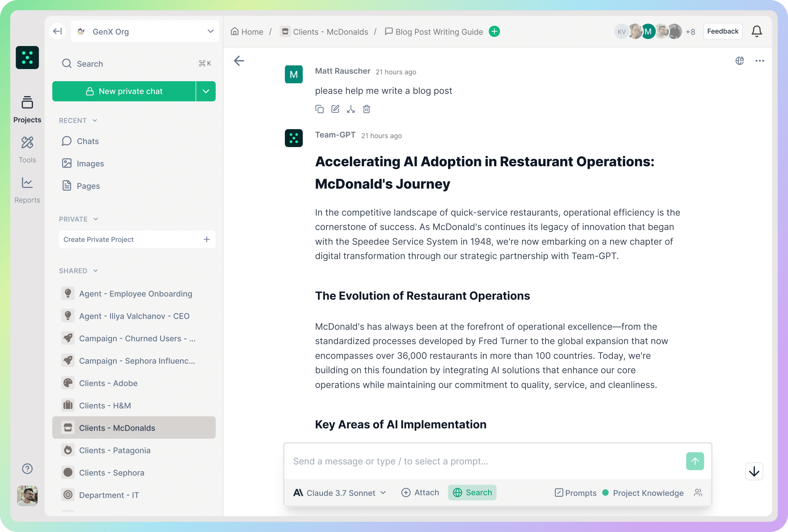Open the three-dot chat options menu
This screenshot has height=532, width=788.
[x=760, y=61]
